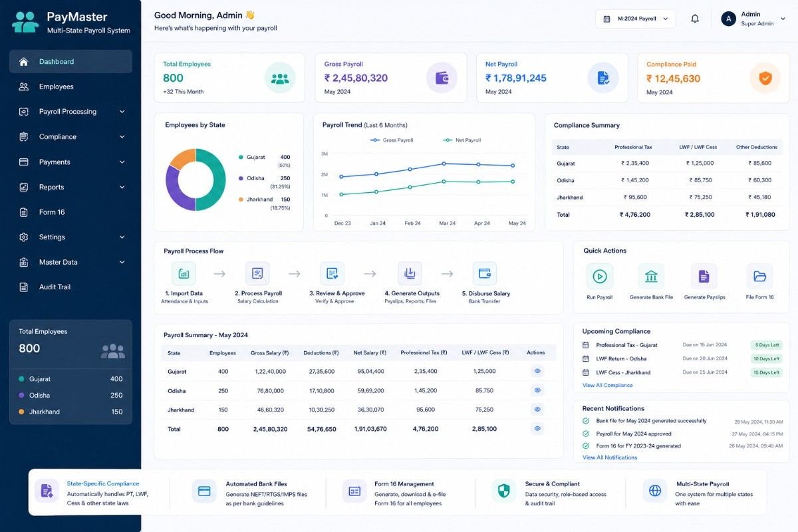Click the Total Employees people icon card
This screenshot has width=798, height=532.
pos(280,78)
